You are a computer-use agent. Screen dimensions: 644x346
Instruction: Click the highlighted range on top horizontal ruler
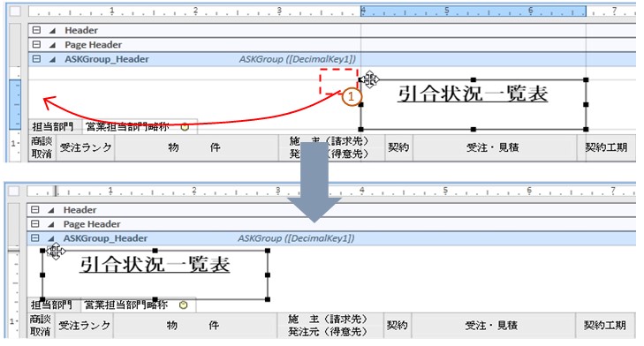pos(474,11)
